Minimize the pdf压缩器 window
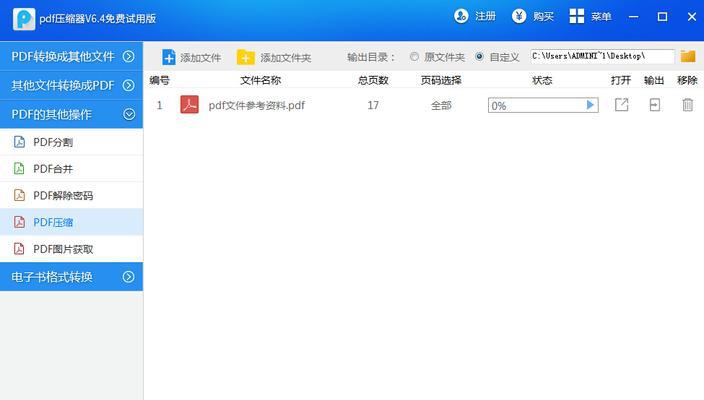This screenshot has width=704, height=400. [634, 17]
